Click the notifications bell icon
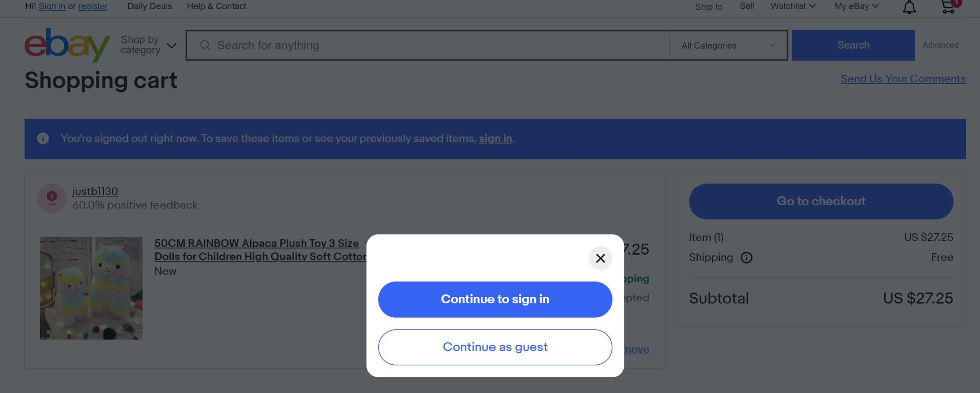The height and width of the screenshot is (393, 980). click(x=909, y=7)
